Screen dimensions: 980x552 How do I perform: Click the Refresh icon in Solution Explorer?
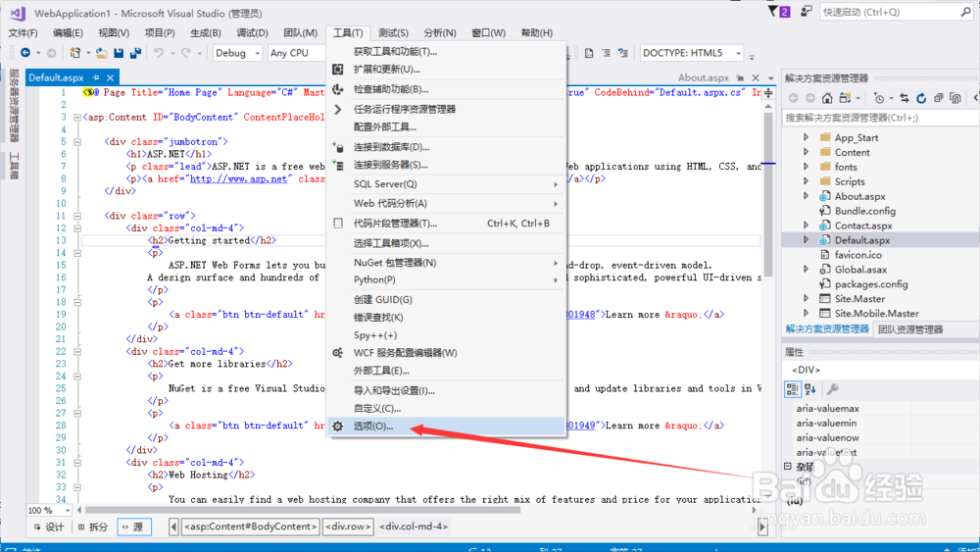pos(921,98)
